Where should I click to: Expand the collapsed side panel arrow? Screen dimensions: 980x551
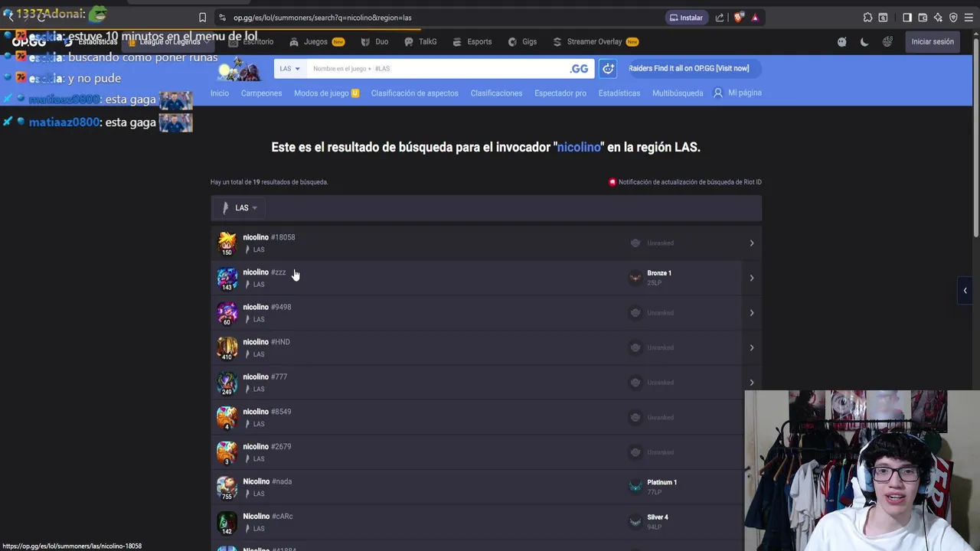[x=965, y=291]
